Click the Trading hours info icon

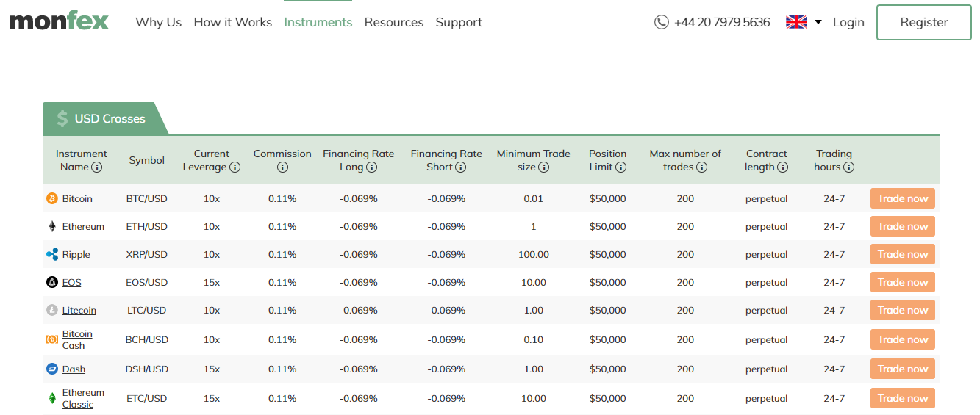click(x=848, y=167)
